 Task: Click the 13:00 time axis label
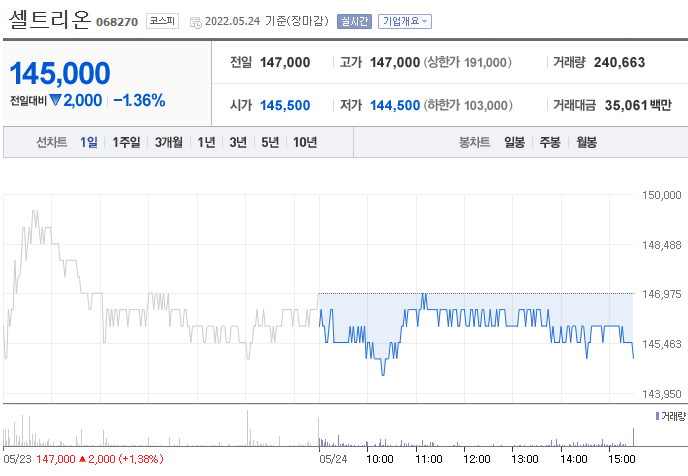(525, 459)
